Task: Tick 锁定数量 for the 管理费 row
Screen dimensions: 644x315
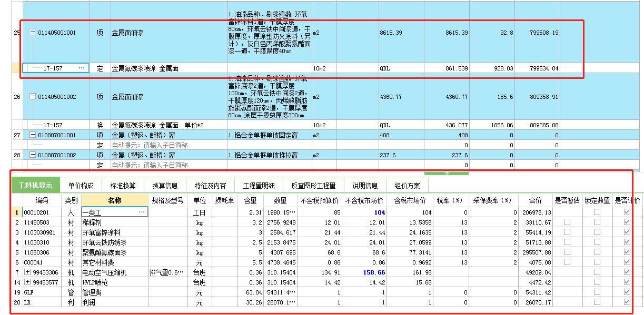Action: tap(597, 292)
